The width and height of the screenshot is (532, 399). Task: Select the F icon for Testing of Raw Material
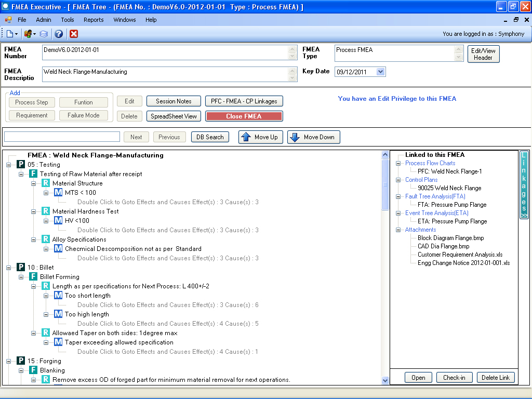tap(33, 174)
